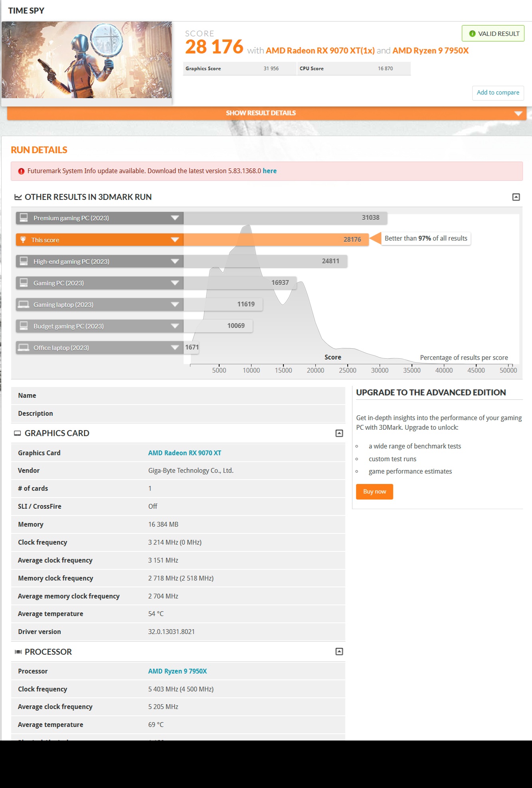This screenshot has width=532, height=788.
Task: Click the monitor icon beside Graphics Card heading
Action: pos(18,433)
